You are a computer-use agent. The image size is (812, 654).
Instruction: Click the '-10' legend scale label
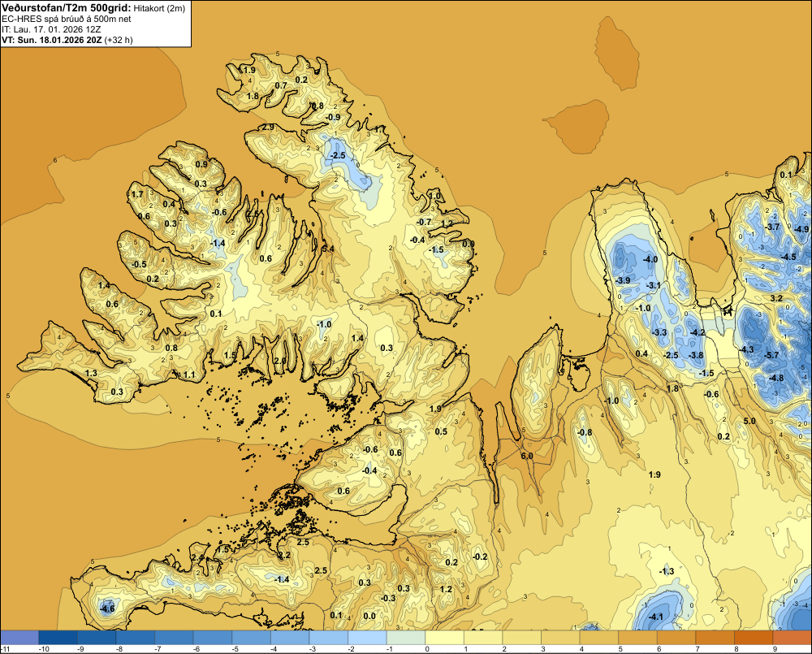(44, 649)
